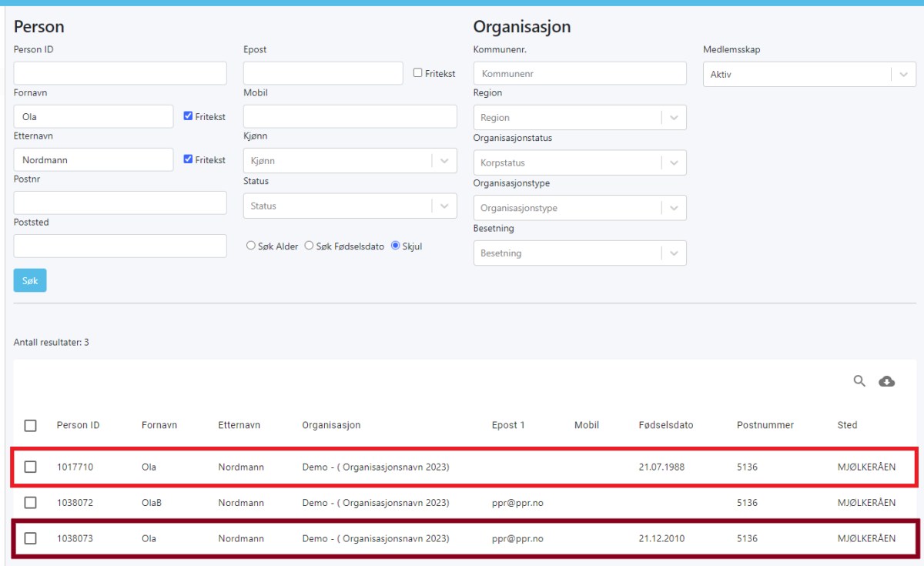Select the Søk Alder radio button

250,246
